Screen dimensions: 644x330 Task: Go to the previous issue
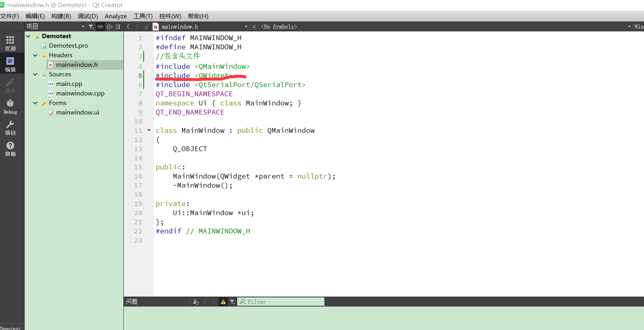click(x=205, y=302)
